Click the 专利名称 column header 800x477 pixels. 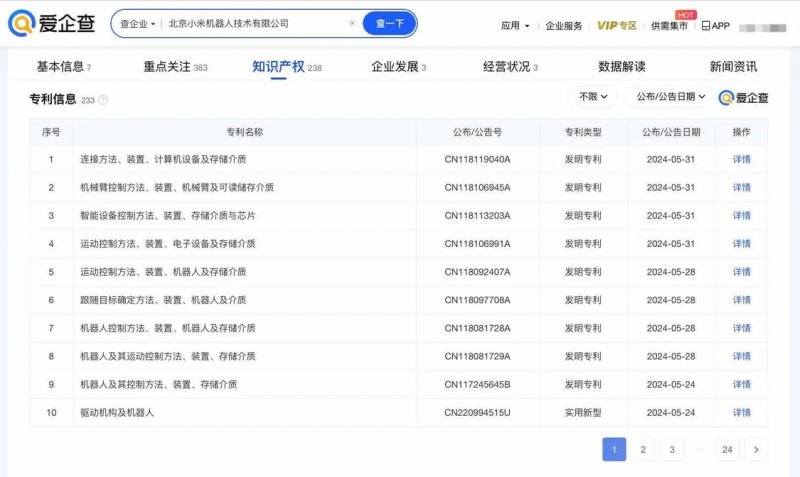244,132
